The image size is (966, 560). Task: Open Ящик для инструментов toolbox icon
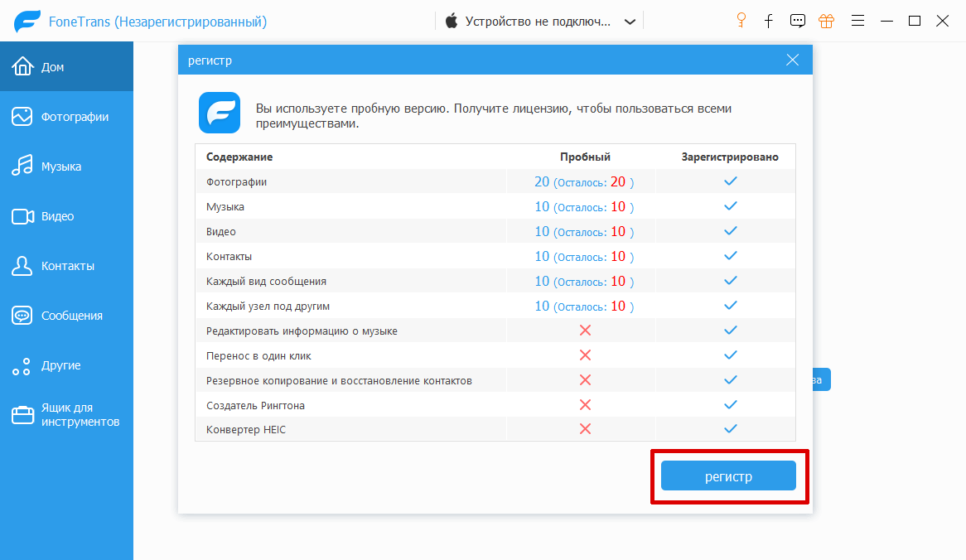(22, 414)
